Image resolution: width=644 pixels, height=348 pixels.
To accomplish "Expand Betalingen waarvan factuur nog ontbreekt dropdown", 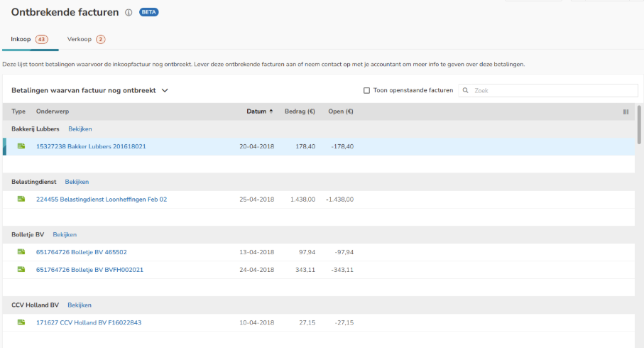I will click(x=165, y=91).
